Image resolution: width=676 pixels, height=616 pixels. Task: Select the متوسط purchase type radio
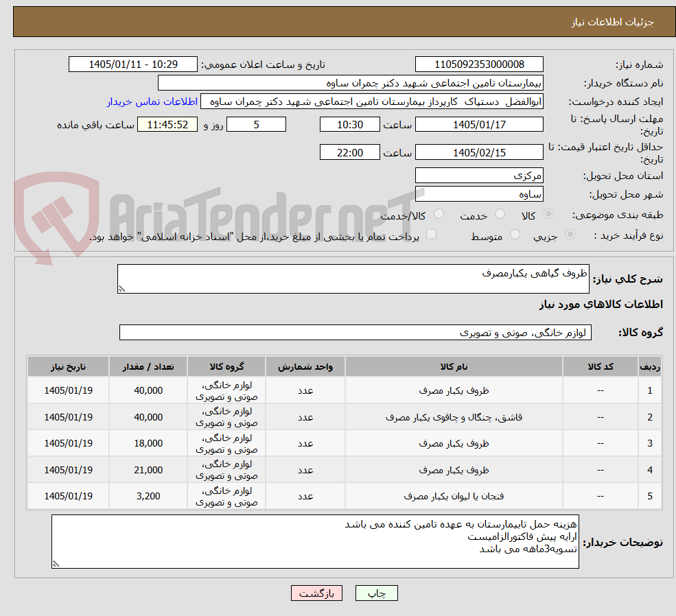[x=515, y=235]
